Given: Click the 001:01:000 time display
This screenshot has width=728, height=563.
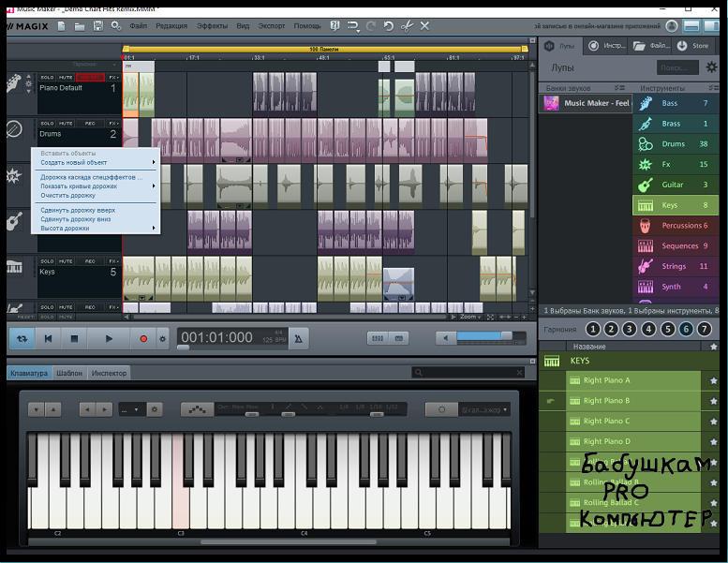Looking at the screenshot, I should tap(216, 337).
